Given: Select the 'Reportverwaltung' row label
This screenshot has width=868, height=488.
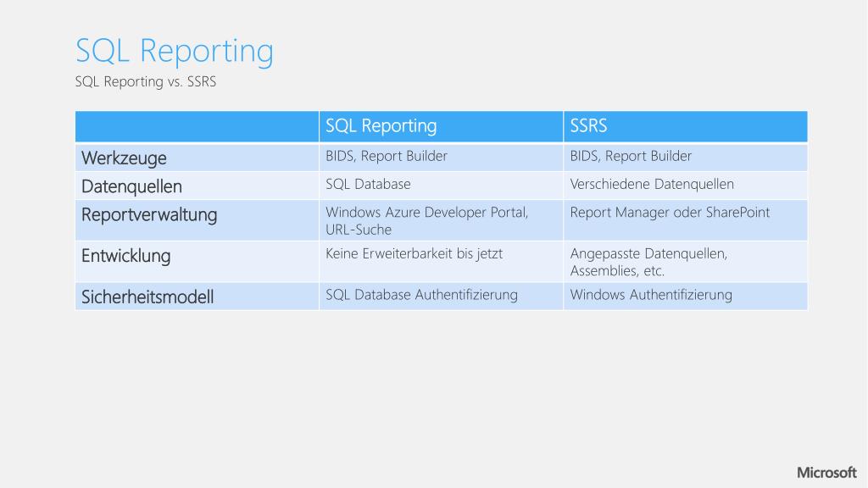Looking at the screenshot, I should coord(149,214).
